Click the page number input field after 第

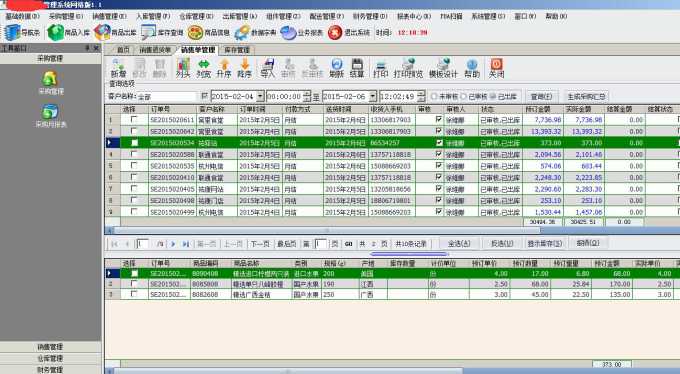click(x=320, y=244)
